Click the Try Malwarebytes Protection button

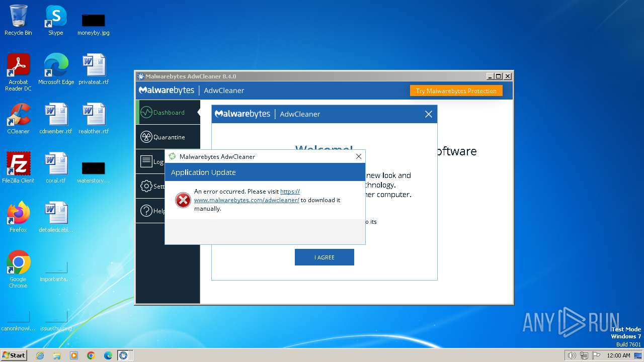click(456, 91)
